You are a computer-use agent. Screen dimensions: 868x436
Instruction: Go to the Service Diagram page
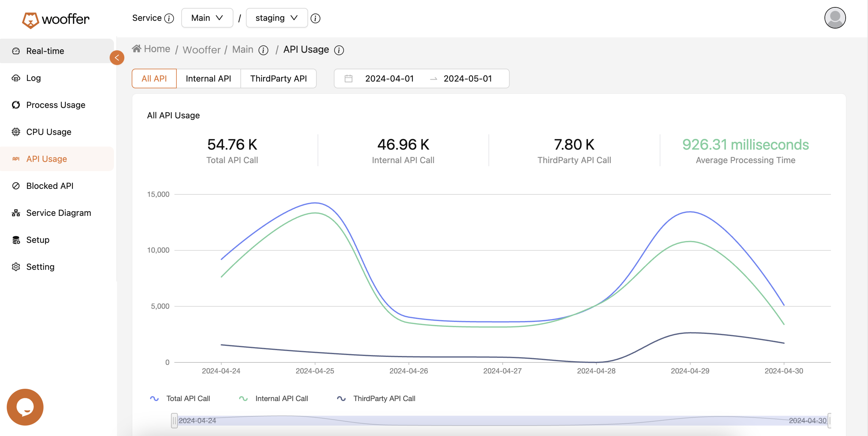click(59, 213)
